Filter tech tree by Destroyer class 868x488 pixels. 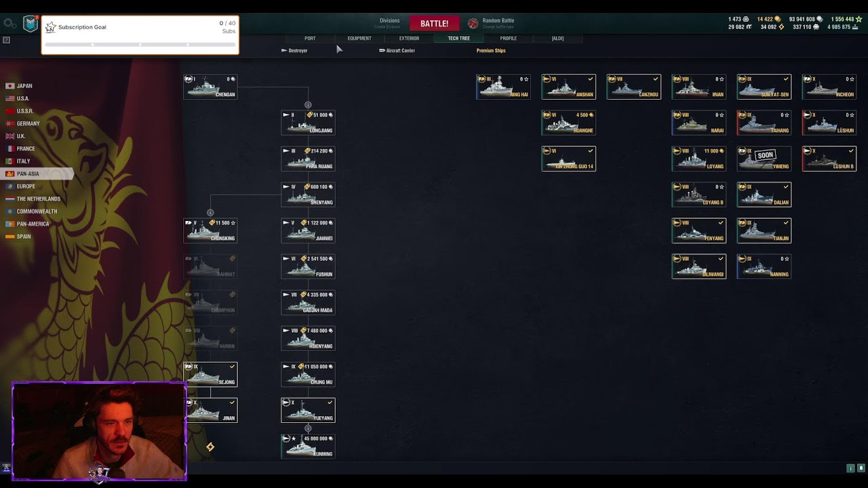pos(294,50)
